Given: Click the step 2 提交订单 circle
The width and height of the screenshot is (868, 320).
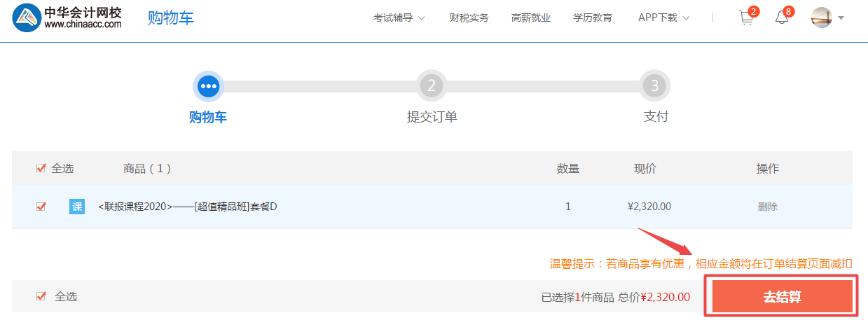Looking at the screenshot, I should point(432,86).
